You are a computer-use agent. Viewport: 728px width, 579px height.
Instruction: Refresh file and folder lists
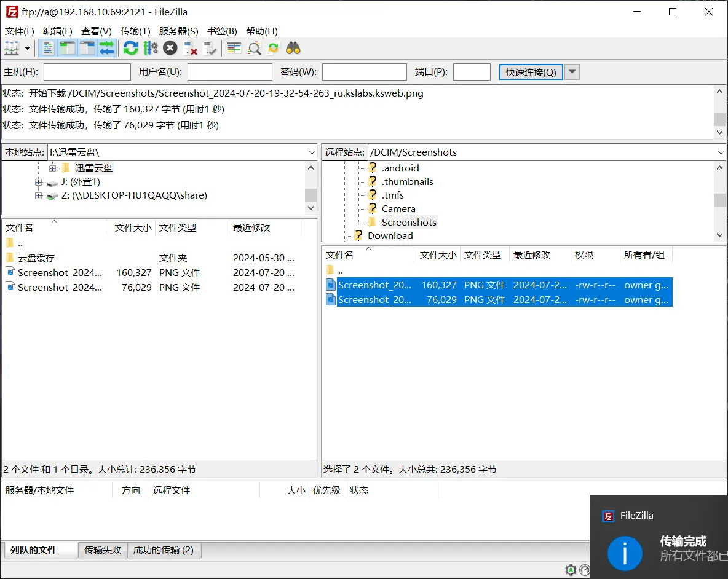131,48
